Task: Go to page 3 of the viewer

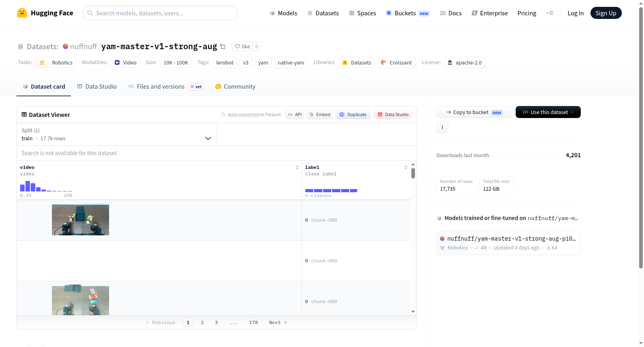Action: 216,322
